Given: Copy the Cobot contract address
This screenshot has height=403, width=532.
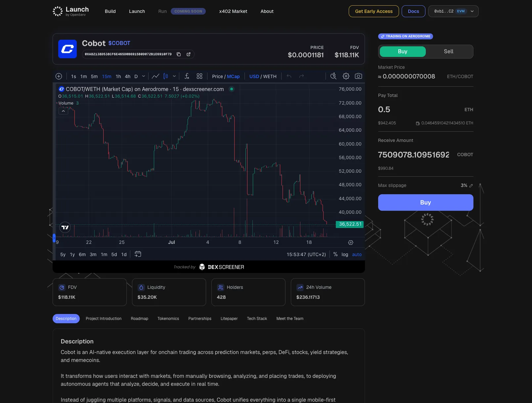Looking at the screenshot, I should pos(179,54).
